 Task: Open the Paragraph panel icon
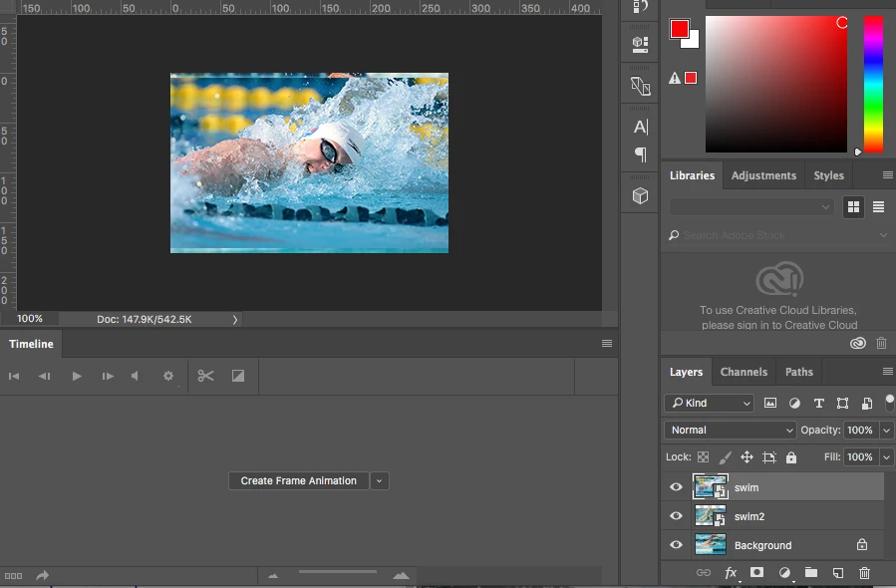click(641, 154)
